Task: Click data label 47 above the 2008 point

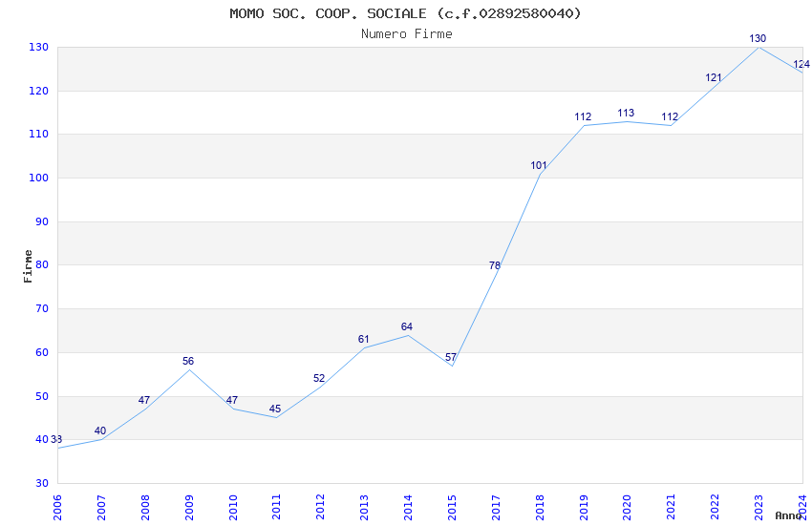Action: pos(144,400)
